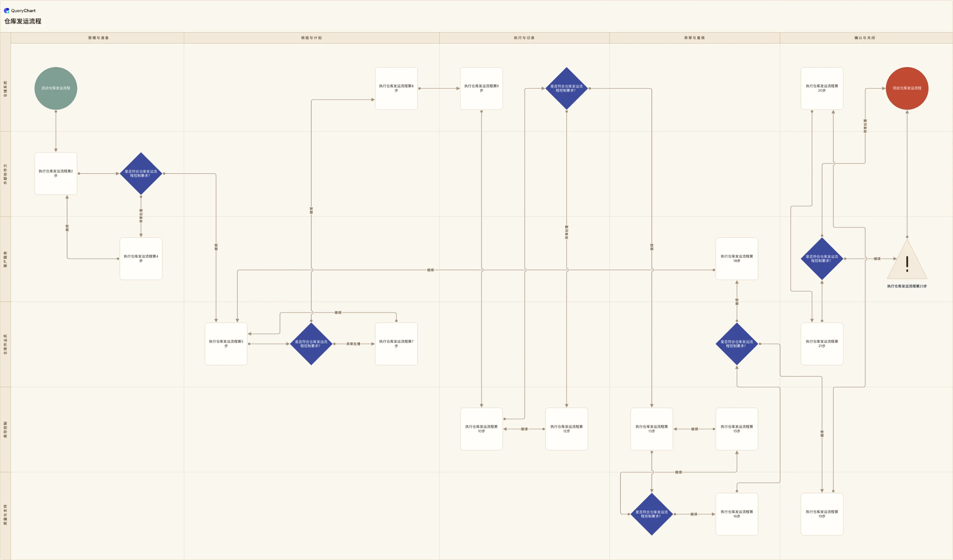The width and height of the screenshot is (953, 560).
Task: Select the 执行仓库发运流程第7步 node
Action: pyautogui.click(x=396, y=344)
